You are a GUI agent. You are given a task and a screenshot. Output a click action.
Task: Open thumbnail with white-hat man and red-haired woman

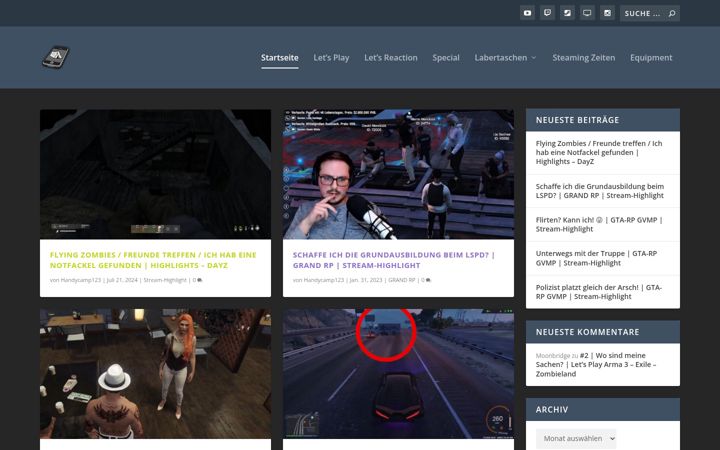[155, 373]
